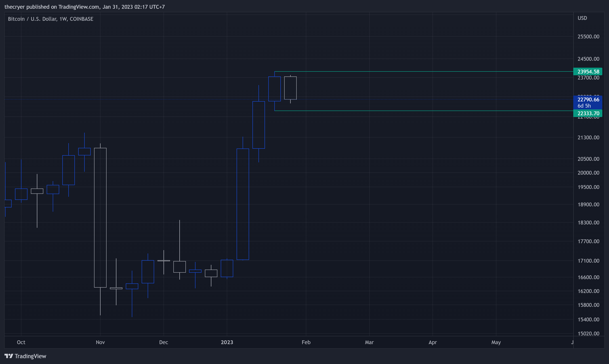
Task: Click the 25500.00 price axis label
Action: click(588, 37)
